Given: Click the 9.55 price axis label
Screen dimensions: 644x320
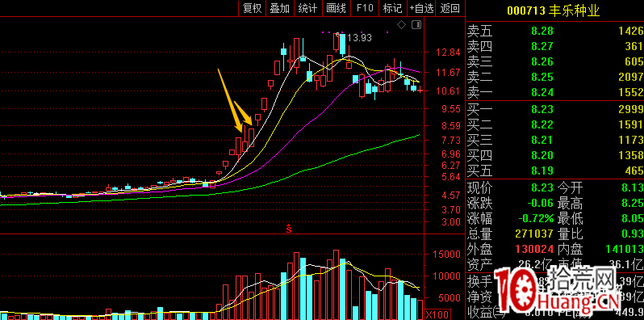Looking at the screenshot, I should (450, 109).
